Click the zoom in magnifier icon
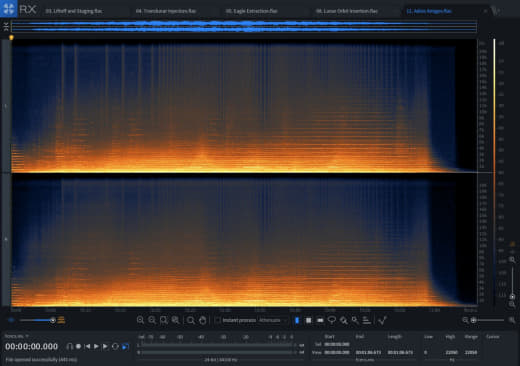 140,320
